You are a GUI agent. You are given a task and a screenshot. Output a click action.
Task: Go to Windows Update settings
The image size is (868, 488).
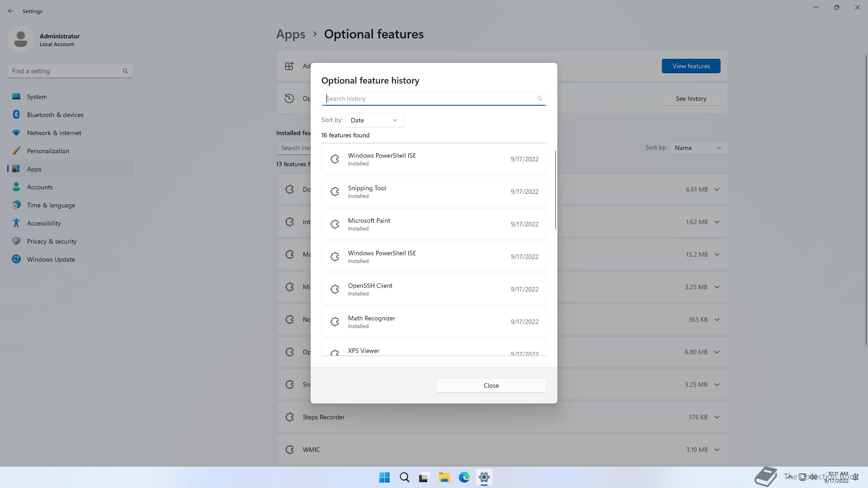coord(71,259)
